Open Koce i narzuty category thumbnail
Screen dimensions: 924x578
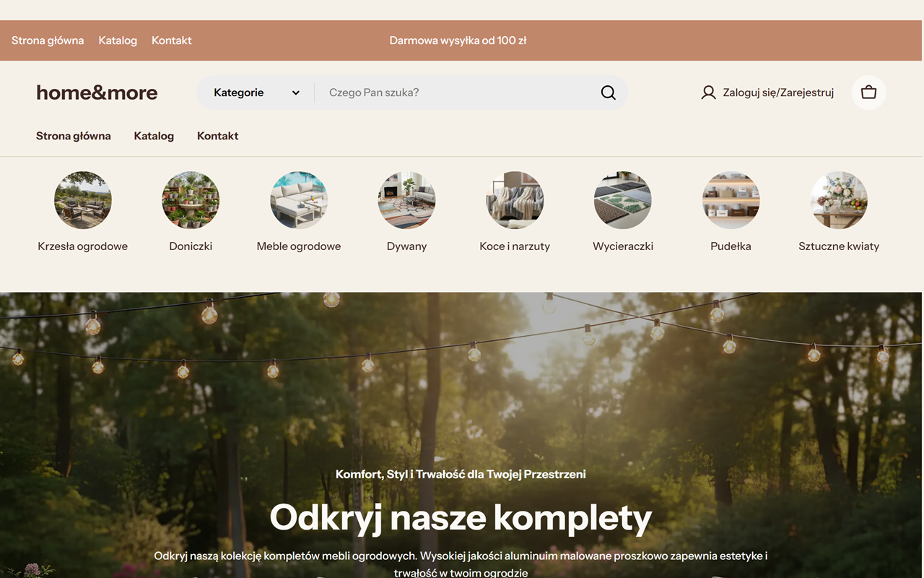(515, 200)
